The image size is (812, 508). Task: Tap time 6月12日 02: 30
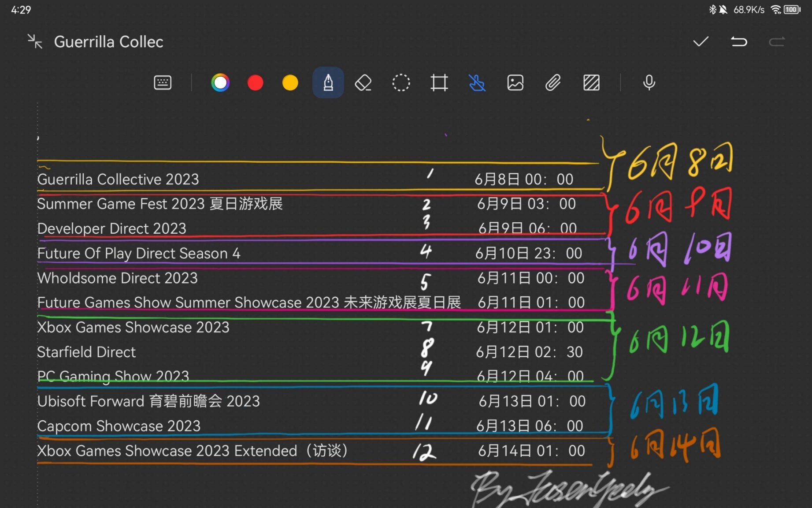coord(529,352)
